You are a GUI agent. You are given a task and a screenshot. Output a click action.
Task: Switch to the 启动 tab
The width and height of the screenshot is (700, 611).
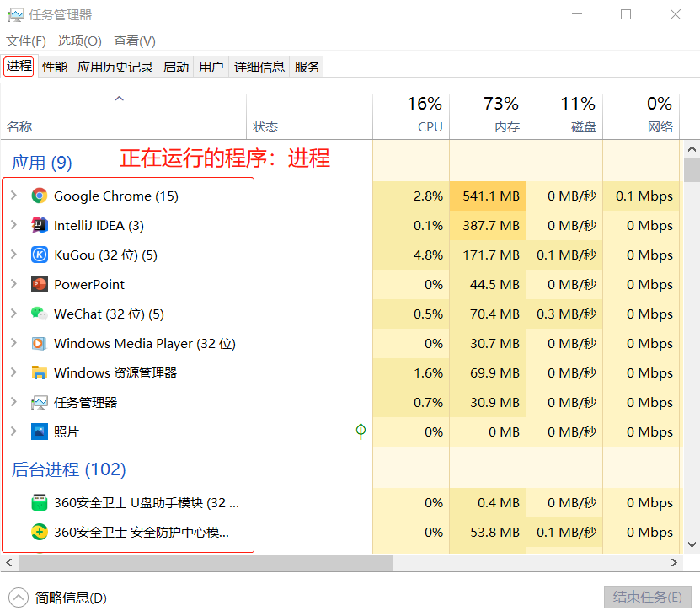point(176,67)
